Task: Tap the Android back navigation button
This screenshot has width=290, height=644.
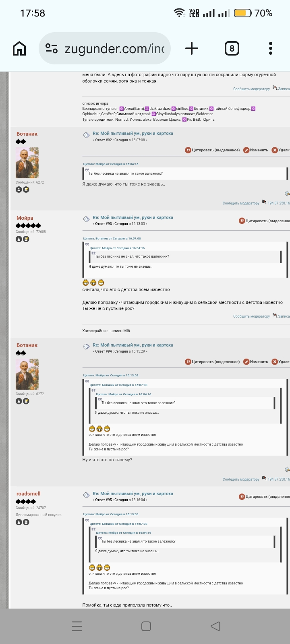Action: tap(215, 626)
